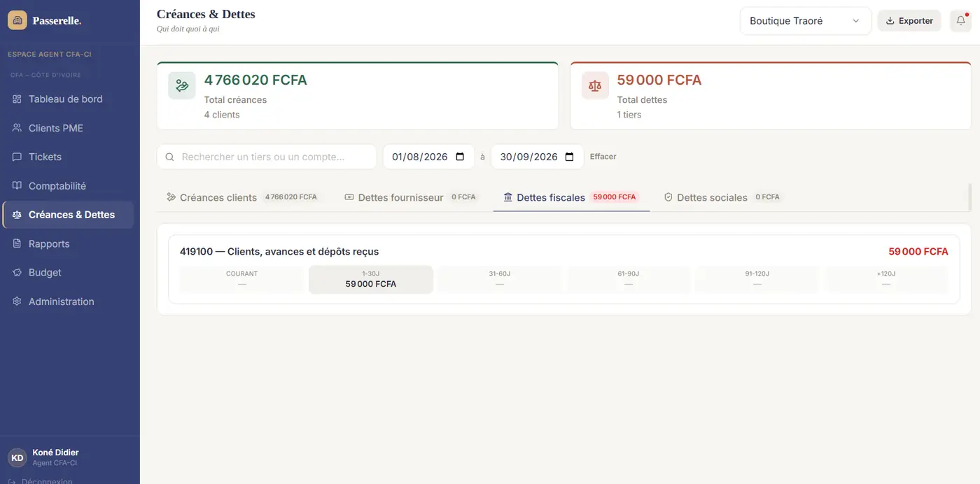Switch to the Dettes sociales tab
The image size is (980, 484).
tap(722, 197)
